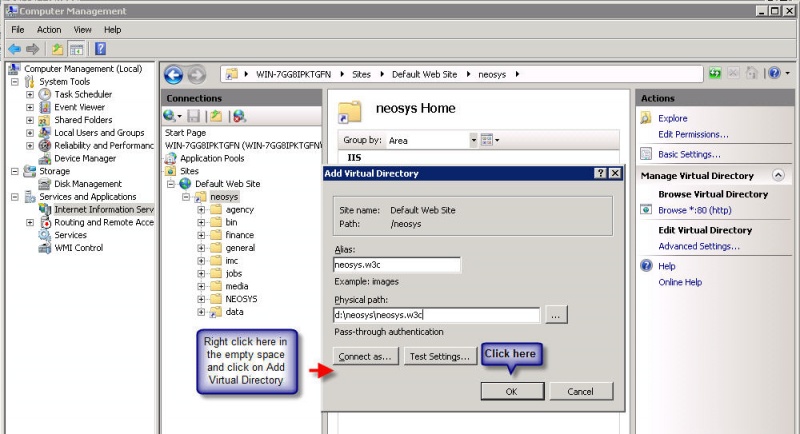This screenshot has width=800, height=434.
Task: Click the Save icon in the Connections toolbar
Action: [193, 116]
